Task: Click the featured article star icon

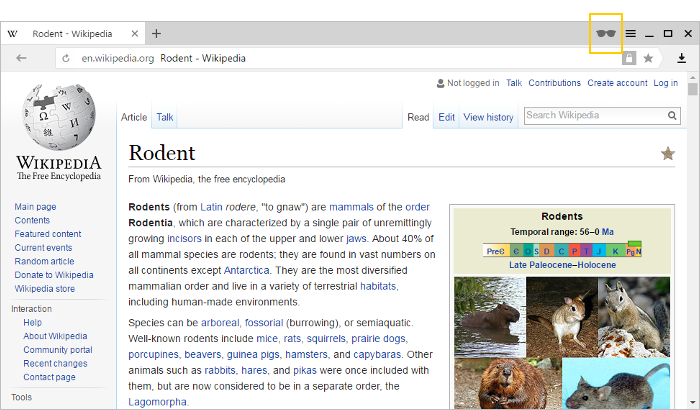Action: click(668, 154)
